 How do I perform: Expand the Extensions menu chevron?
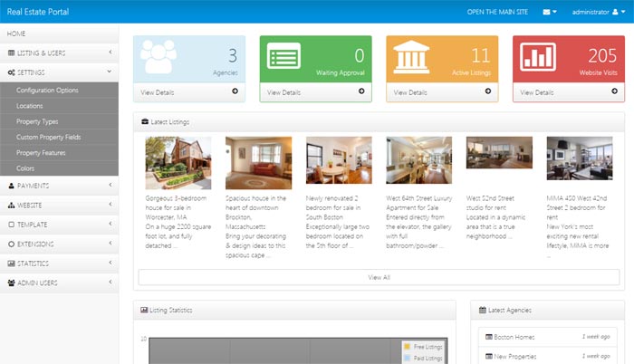pos(110,243)
